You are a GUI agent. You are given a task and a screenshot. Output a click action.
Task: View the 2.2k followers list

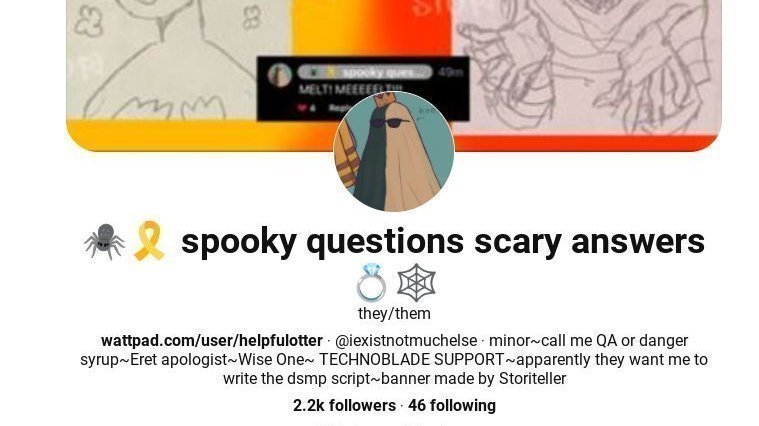tap(344, 405)
